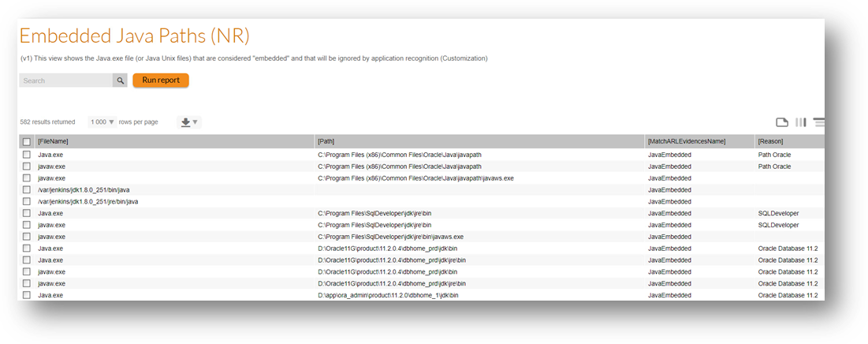
Task: Open the column chooser icon
Action: click(800, 122)
